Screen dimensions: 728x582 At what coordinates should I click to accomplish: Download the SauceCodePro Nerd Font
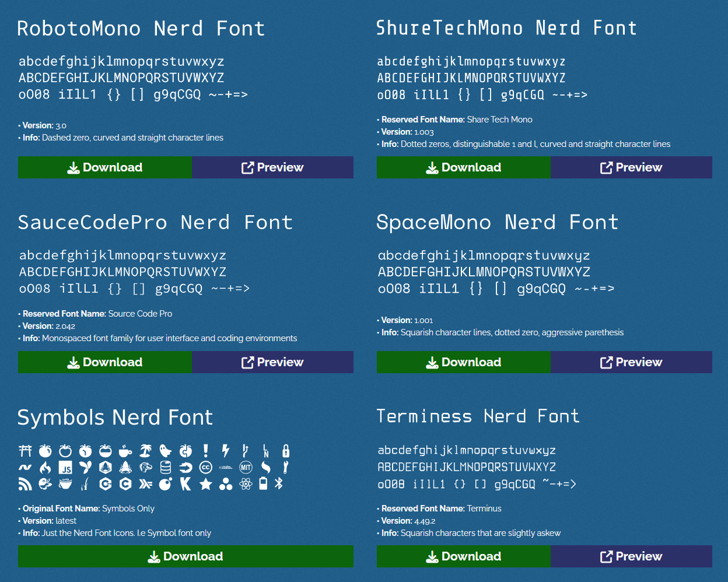click(x=105, y=362)
